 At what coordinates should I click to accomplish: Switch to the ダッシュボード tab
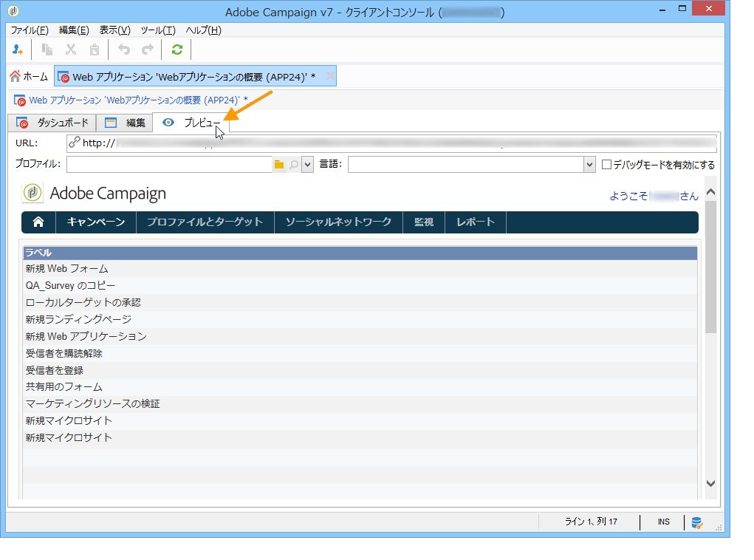coord(52,123)
